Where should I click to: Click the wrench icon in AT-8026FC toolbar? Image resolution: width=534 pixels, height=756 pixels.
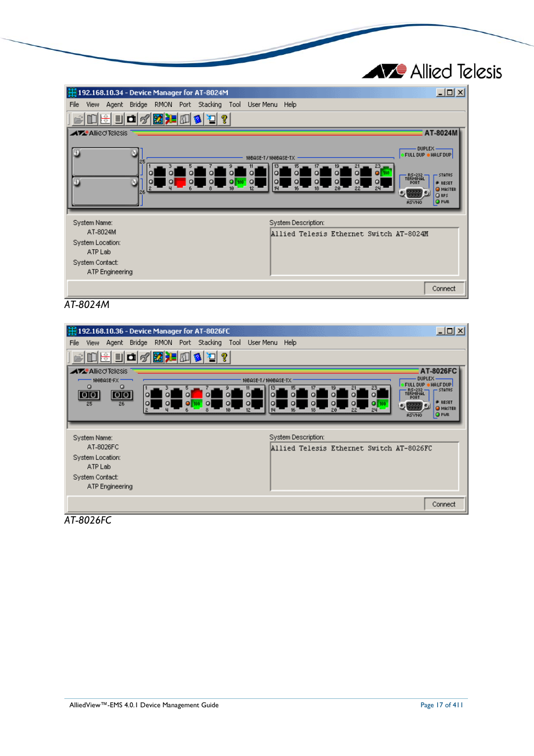145,357
